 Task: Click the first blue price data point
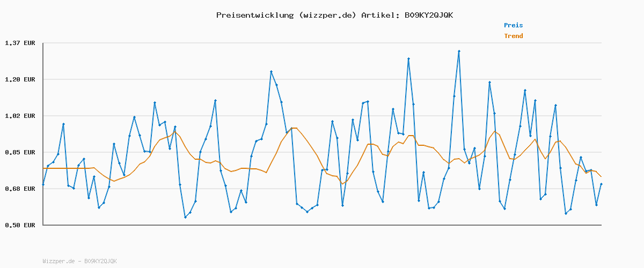pos(43,184)
